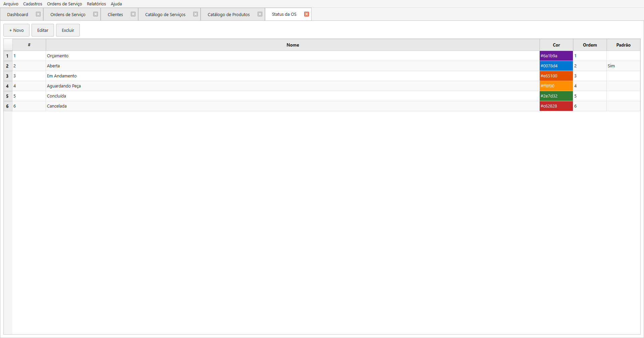This screenshot has width=644, height=338.
Task: Click the Ordem cell of Aguardando Peça row
Action: coord(590,86)
